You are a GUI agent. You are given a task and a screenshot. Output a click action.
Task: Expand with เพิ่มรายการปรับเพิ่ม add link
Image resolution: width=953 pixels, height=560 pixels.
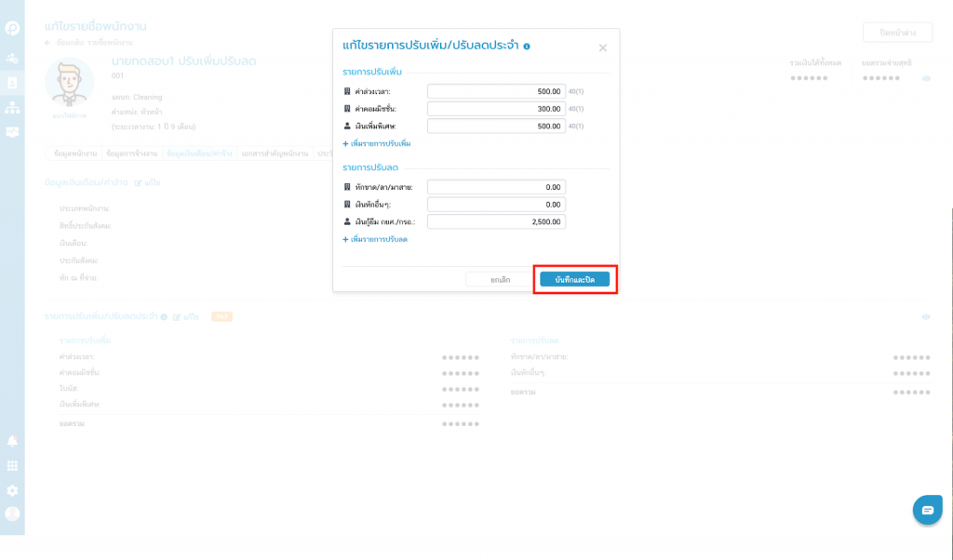pos(377,144)
